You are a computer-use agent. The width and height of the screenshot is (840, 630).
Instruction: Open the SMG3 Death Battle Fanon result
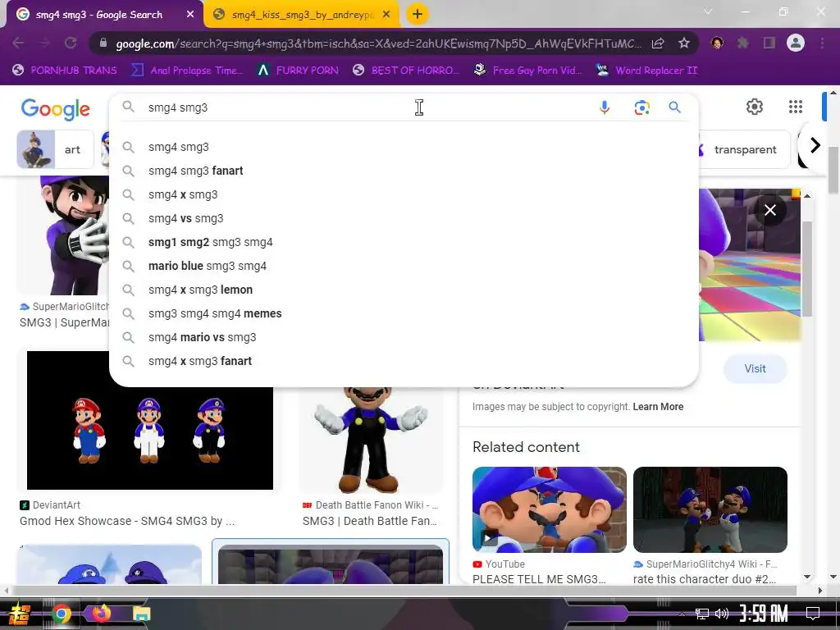(370, 521)
